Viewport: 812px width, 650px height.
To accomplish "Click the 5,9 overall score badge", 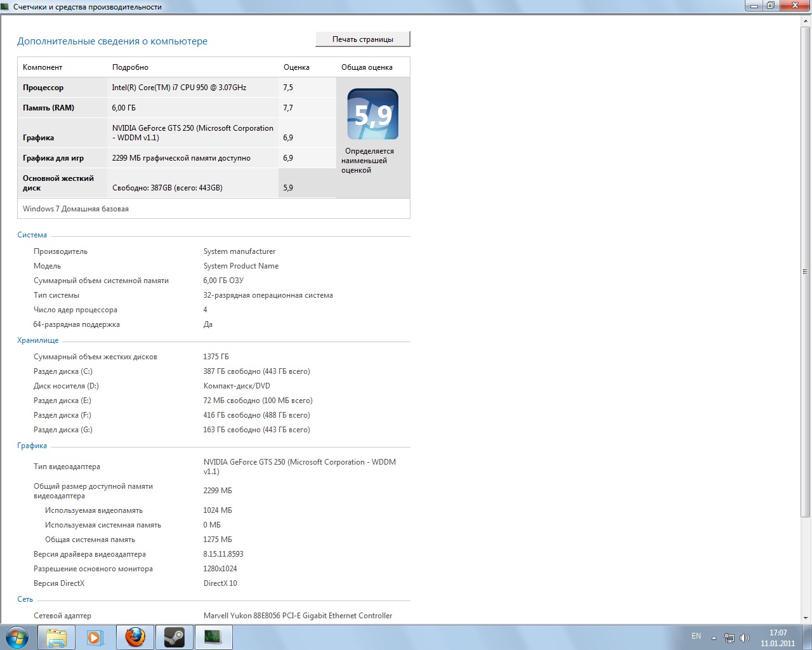I will click(373, 114).
